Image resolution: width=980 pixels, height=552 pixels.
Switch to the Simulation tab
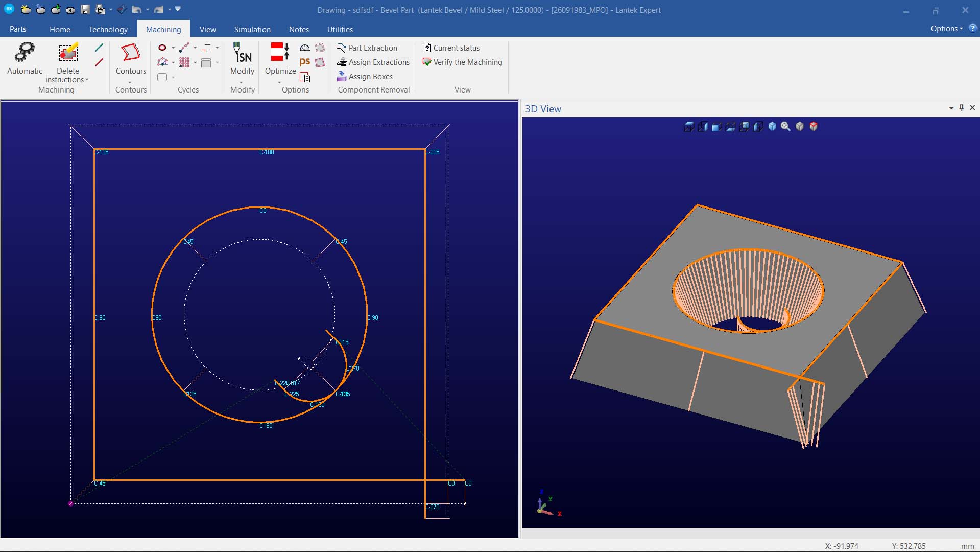pyautogui.click(x=252, y=29)
